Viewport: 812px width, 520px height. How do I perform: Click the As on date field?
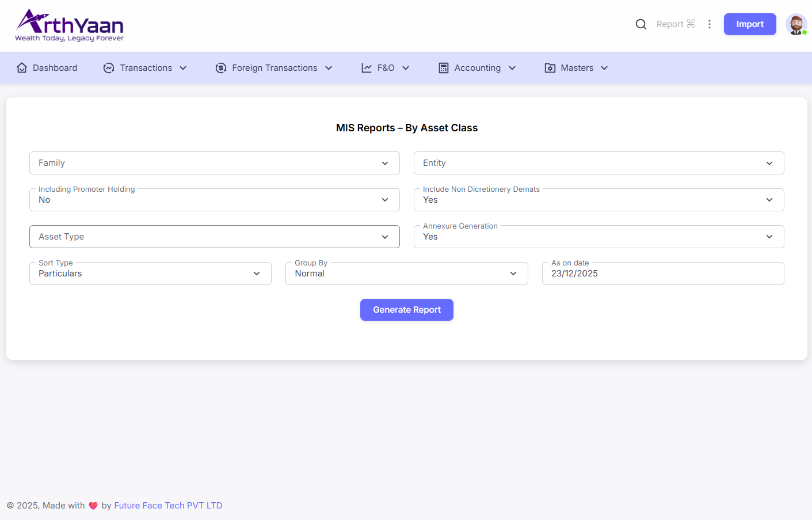pos(662,274)
